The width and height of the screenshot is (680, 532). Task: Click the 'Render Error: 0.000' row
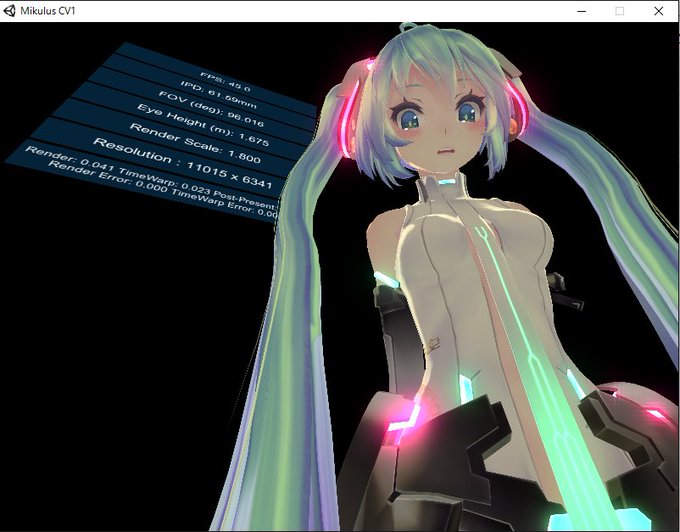(x=163, y=189)
